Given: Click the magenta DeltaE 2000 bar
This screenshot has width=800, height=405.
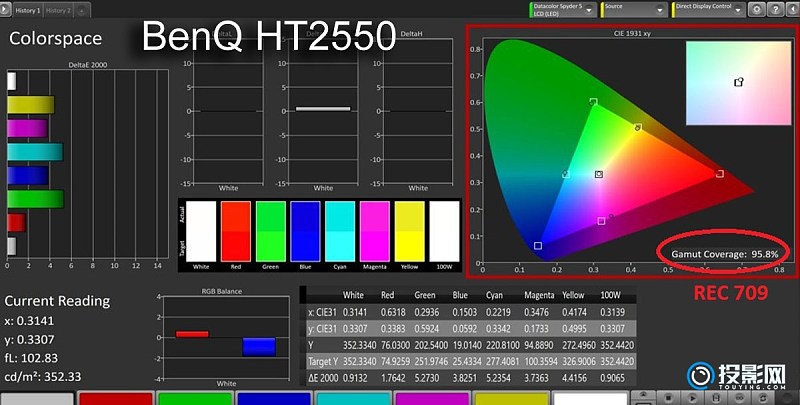Looking at the screenshot, I should [28, 129].
